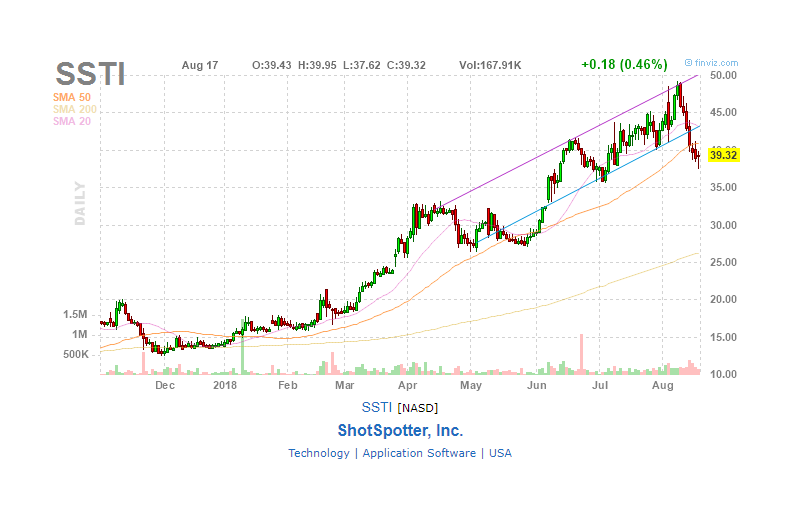Click the Aug month label on the time axis
This screenshot has width=791, height=513.
coord(663,385)
